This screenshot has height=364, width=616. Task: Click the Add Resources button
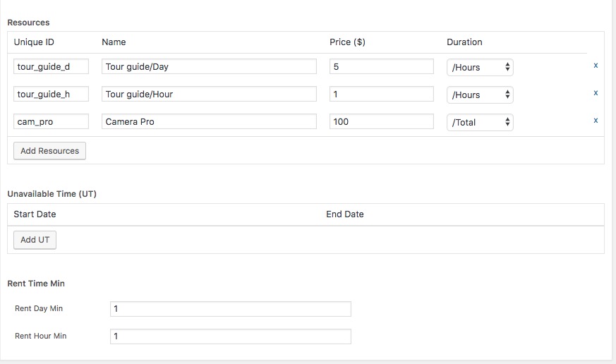49,151
